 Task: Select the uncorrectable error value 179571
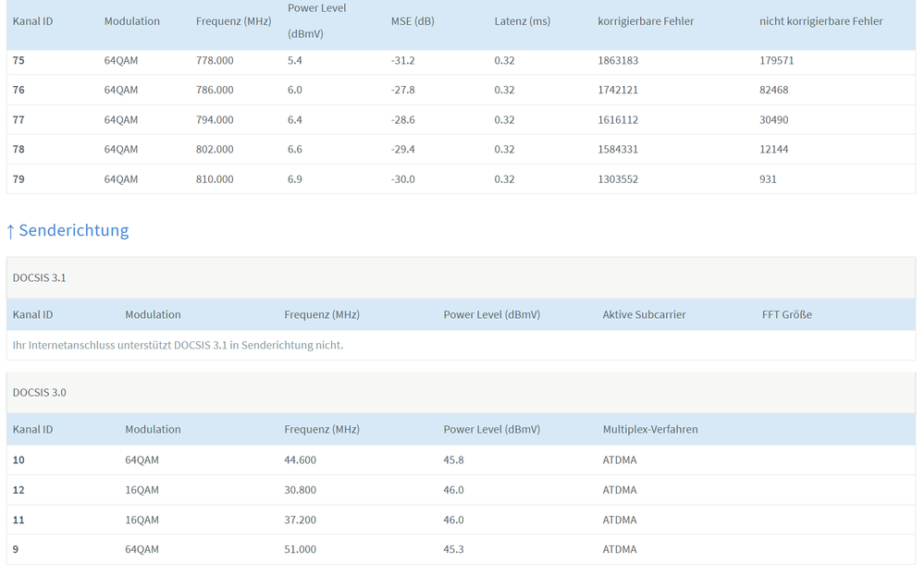[x=776, y=60]
